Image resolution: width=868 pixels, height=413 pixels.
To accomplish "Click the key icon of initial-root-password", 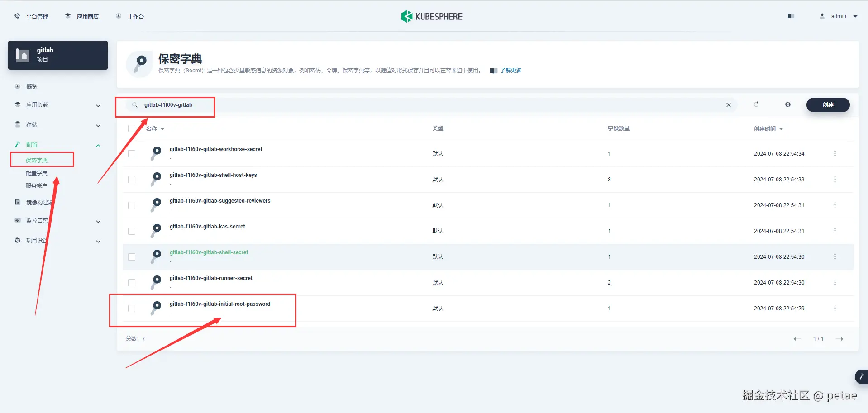I will (156, 308).
